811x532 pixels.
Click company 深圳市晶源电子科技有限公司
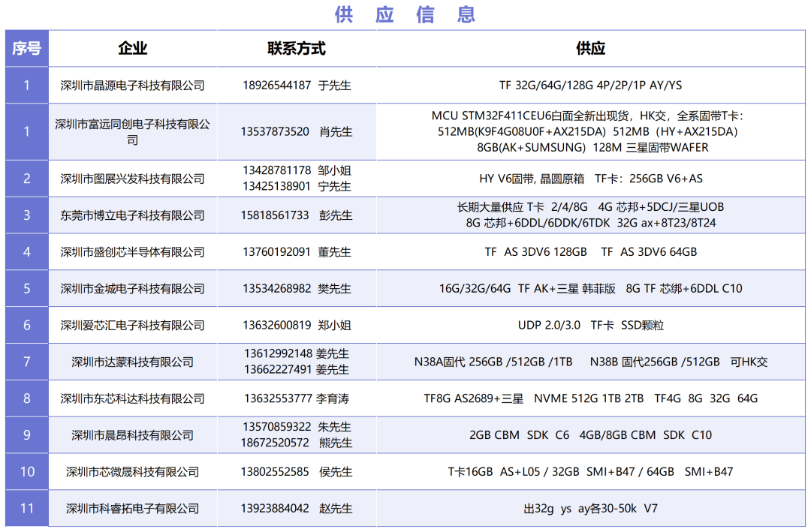[132, 86]
